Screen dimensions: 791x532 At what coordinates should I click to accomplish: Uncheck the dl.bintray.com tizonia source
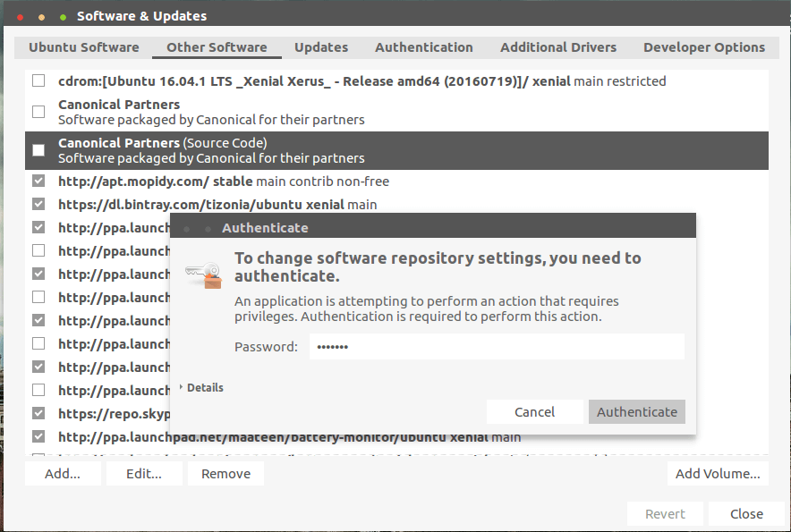(x=38, y=204)
